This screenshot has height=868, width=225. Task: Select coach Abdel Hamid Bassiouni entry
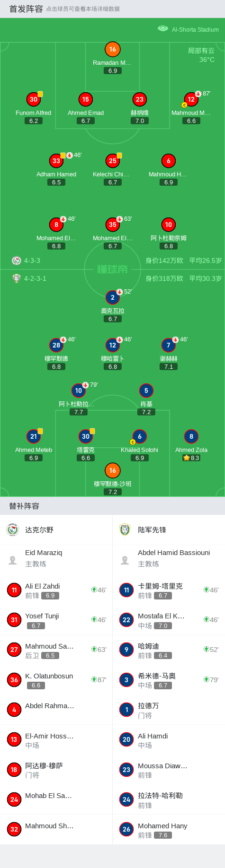pyautogui.click(x=169, y=560)
